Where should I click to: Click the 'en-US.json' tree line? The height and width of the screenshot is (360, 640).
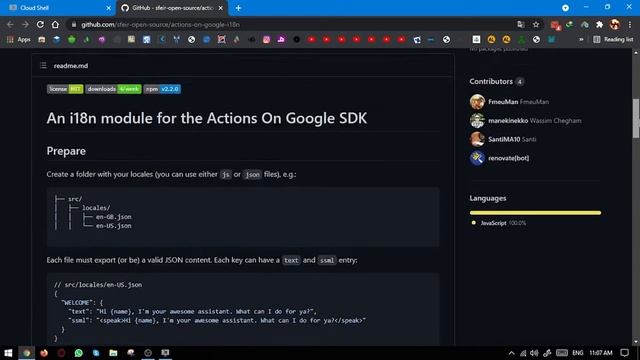point(113,226)
